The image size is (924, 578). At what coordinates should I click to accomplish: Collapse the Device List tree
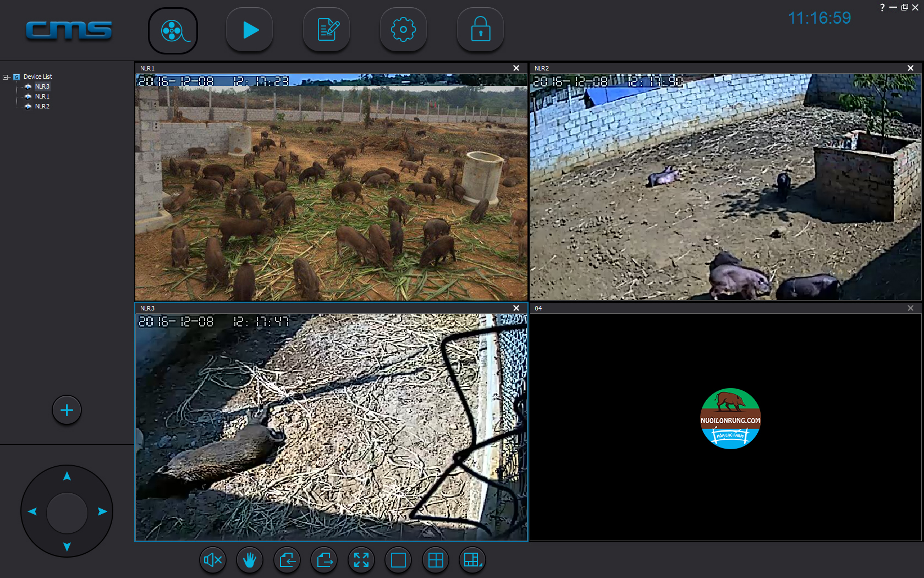point(5,77)
